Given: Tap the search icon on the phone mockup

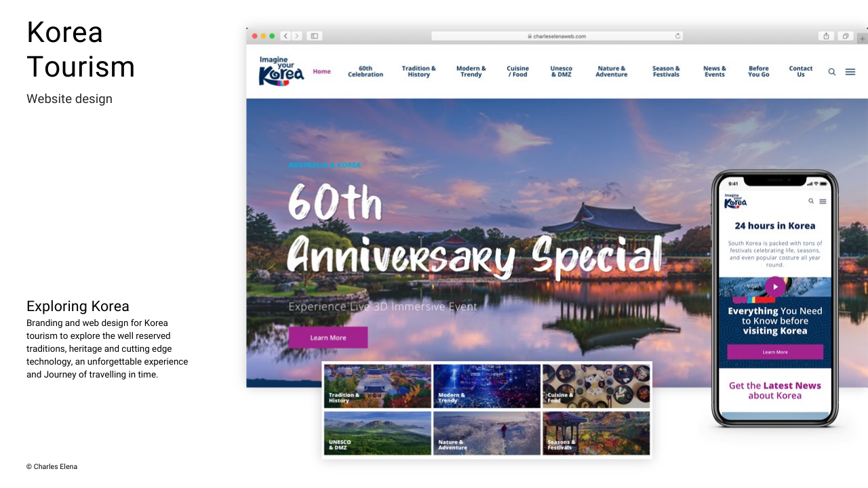Looking at the screenshot, I should pyautogui.click(x=811, y=201).
